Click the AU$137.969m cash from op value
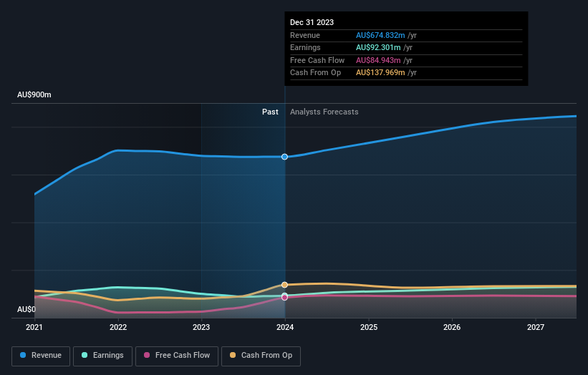Viewport: 588px width, 375px height. tap(380, 73)
